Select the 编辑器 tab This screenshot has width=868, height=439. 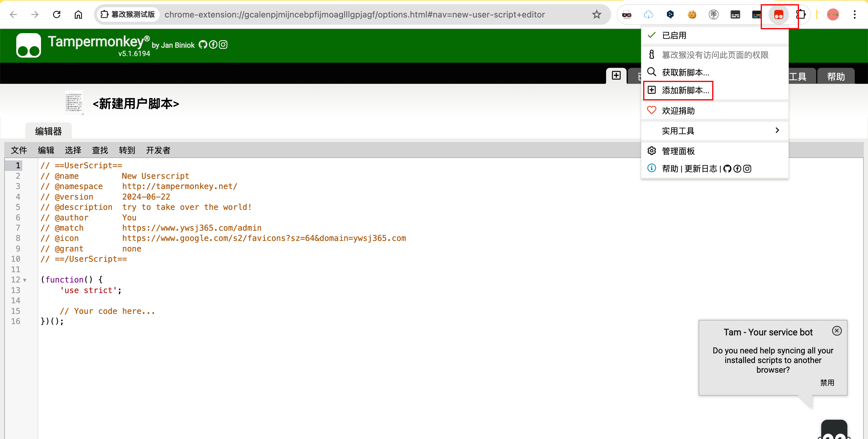[49, 131]
